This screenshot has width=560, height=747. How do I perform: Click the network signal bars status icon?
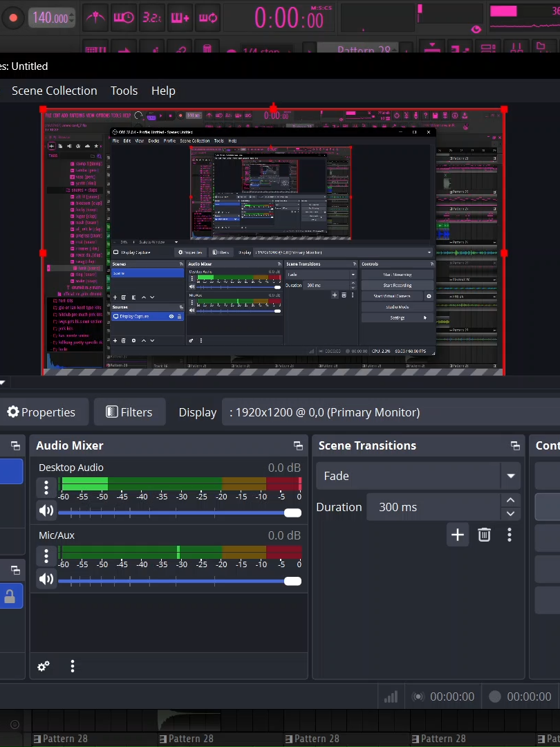[391, 697]
